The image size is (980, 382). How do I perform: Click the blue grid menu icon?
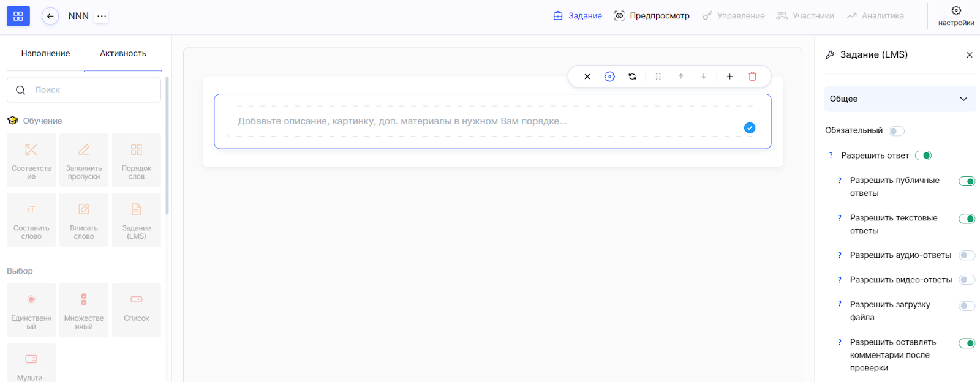(x=18, y=16)
